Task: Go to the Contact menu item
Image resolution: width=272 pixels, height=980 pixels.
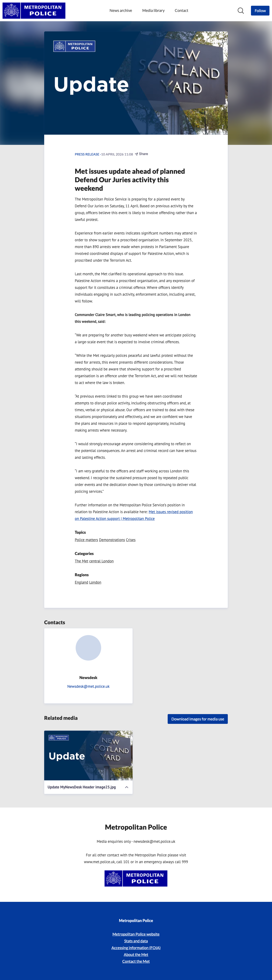Action: pos(181,11)
